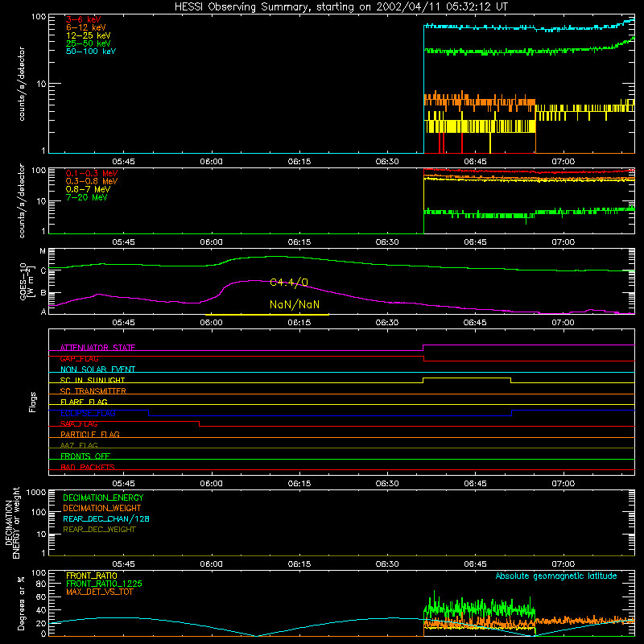Select the 6-12 keV legend label

pos(86,27)
